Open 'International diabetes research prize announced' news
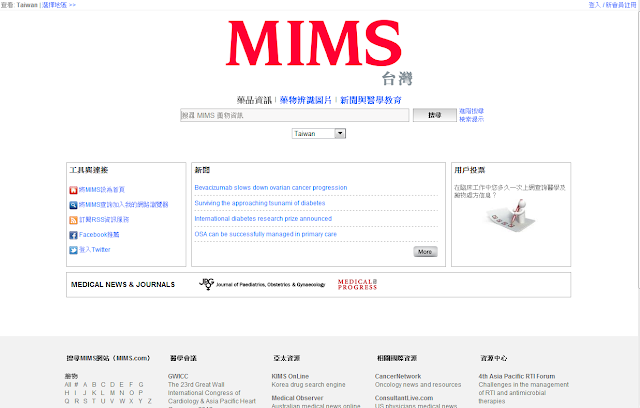This screenshot has height=408, width=640. point(263,219)
